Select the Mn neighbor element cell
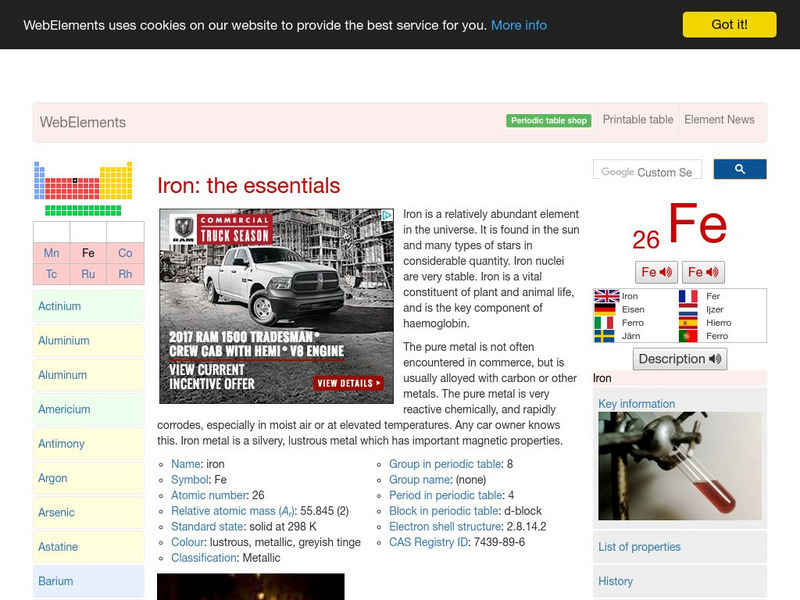The height and width of the screenshot is (600, 800). pyautogui.click(x=52, y=253)
